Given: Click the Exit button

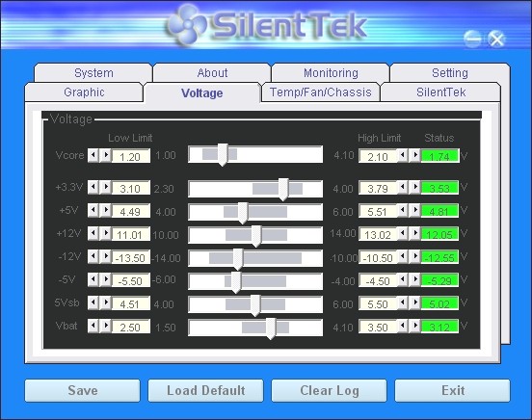Looking at the screenshot, I should [x=453, y=390].
